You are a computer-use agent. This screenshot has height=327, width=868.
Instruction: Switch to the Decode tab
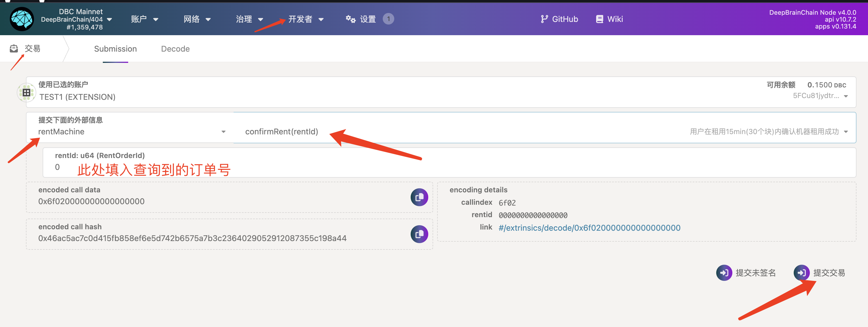click(175, 49)
